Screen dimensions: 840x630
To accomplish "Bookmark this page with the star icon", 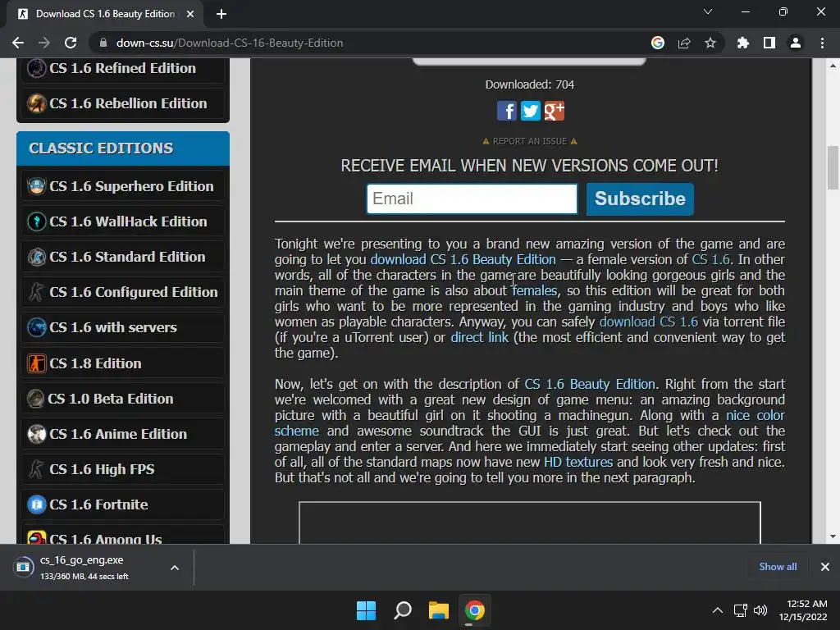I will (710, 43).
